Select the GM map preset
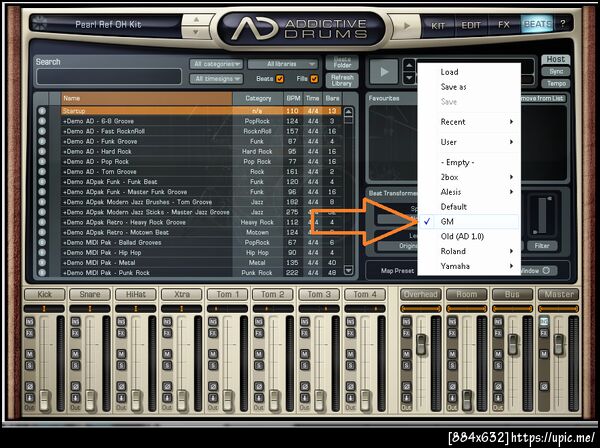Screen dimensions: 600x448 [x=469, y=222]
